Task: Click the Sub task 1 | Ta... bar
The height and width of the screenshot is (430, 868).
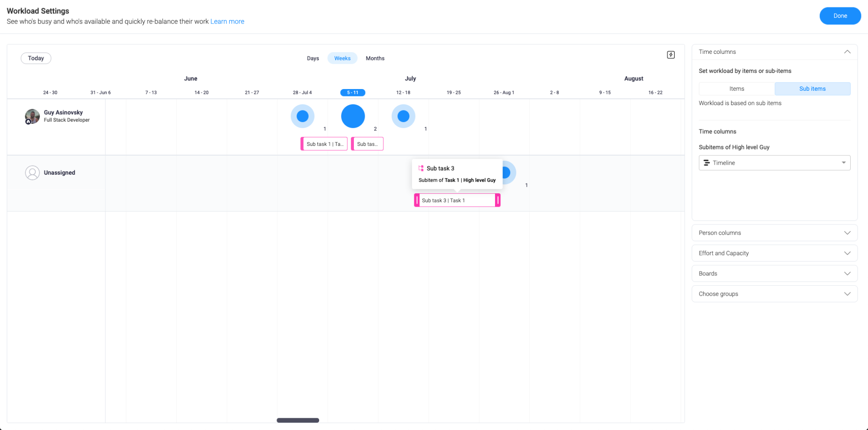Action: [324, 144]
